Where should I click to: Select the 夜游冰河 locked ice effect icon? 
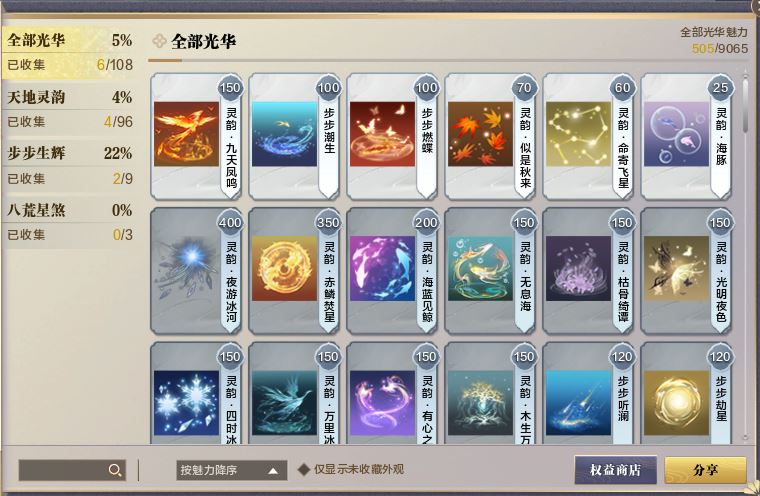(187, 268)
